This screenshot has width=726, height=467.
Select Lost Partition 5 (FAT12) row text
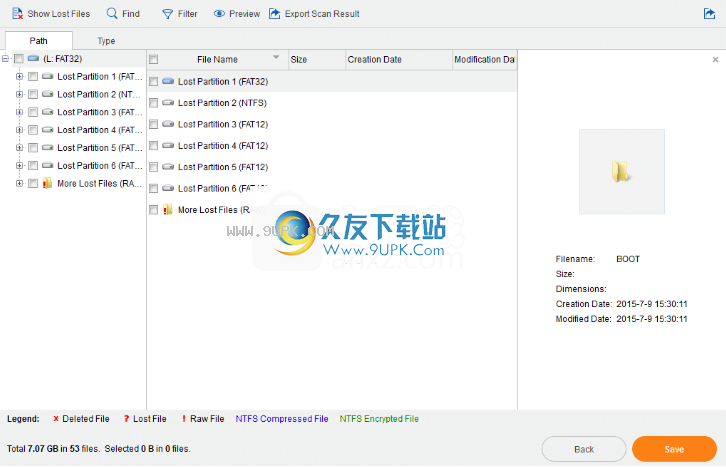(223, 167)
